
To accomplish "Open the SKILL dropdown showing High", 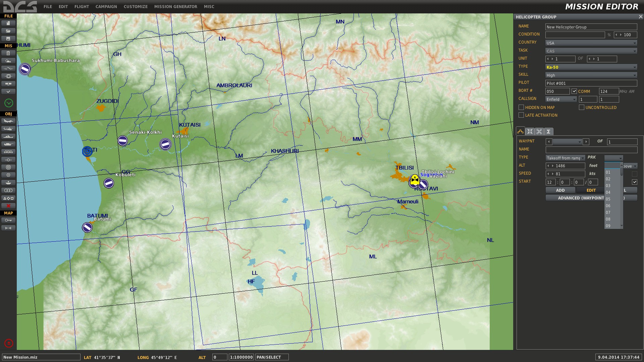I will pyautogui.click(x=591, y=75).
